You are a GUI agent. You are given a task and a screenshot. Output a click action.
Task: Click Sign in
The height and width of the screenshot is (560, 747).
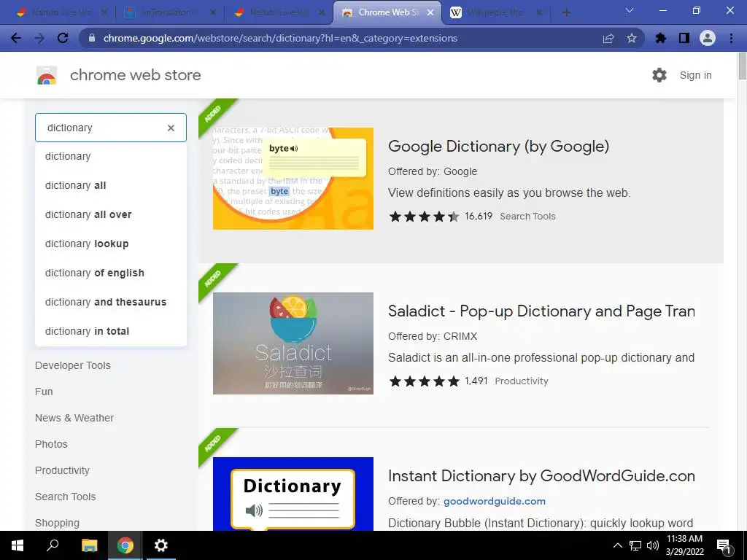[x=695, y=75]
